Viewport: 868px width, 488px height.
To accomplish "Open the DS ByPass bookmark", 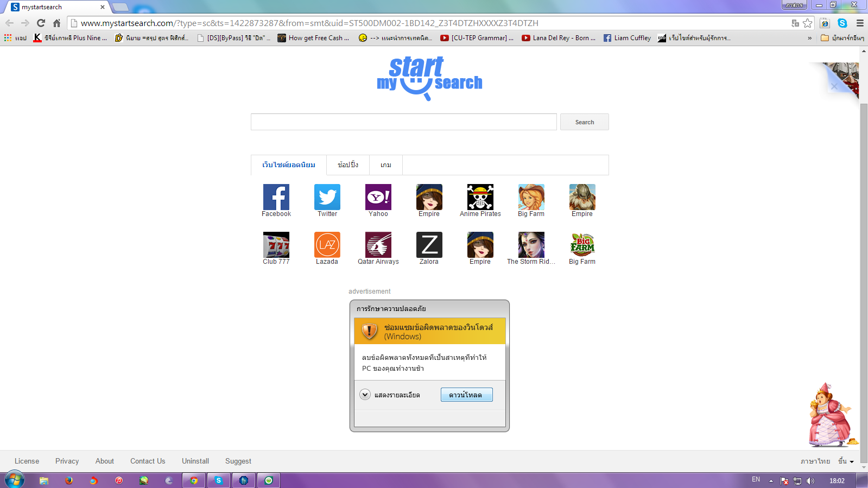I will [233, 38].
